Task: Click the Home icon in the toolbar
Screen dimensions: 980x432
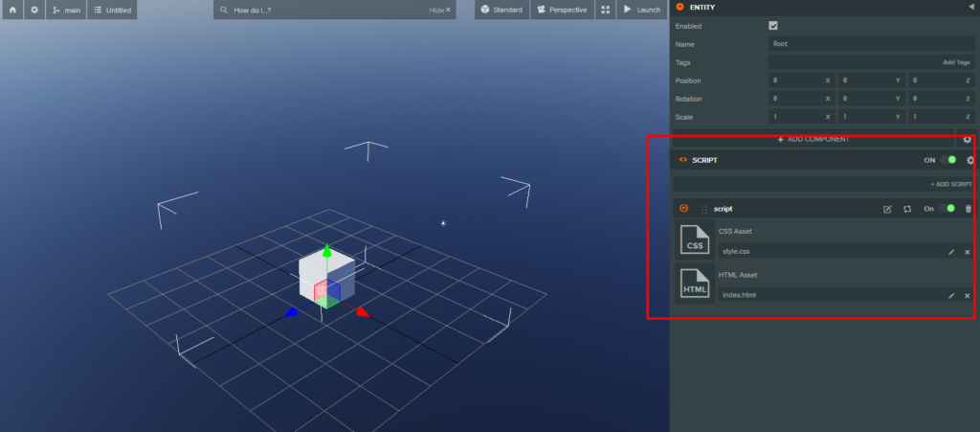Action: (13, 10)
